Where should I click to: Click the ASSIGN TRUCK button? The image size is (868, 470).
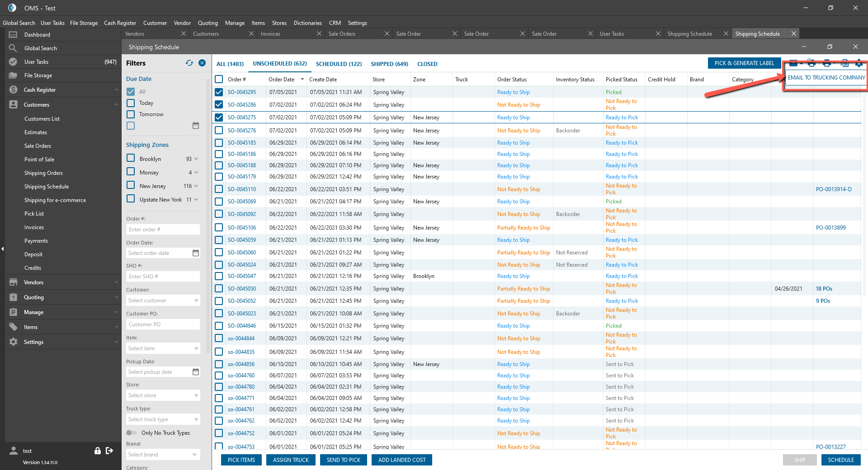click(x=291, y=460)
